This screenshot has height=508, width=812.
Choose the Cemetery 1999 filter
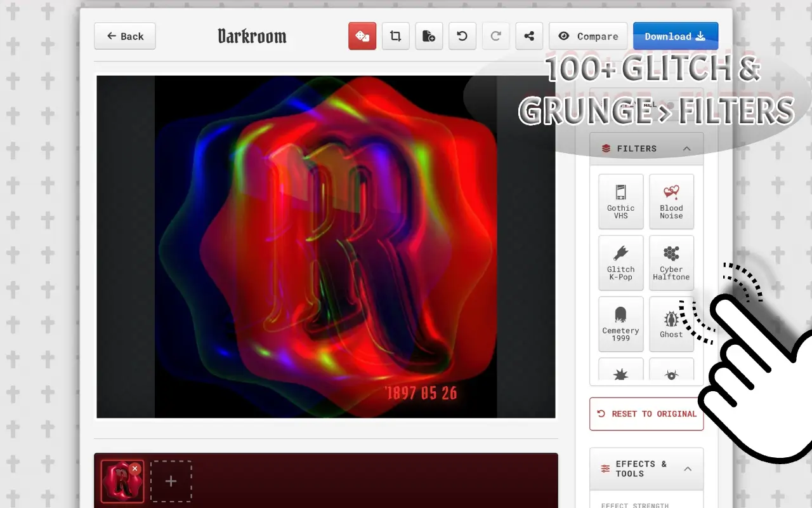pyautogui.click(x=620, y=323)
